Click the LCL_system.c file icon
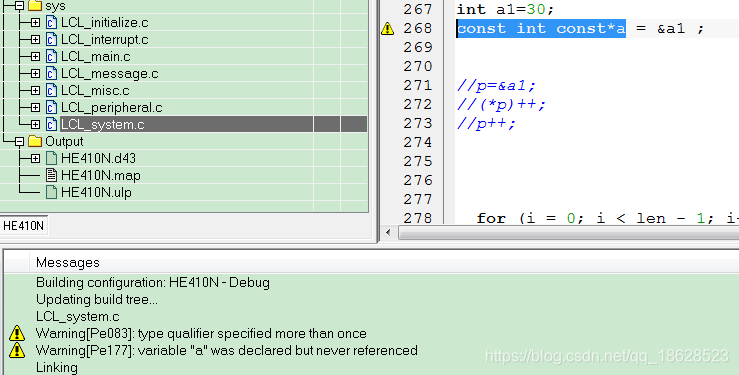The height and width of the screenshot is (375, 739). [x=51, y=124]
